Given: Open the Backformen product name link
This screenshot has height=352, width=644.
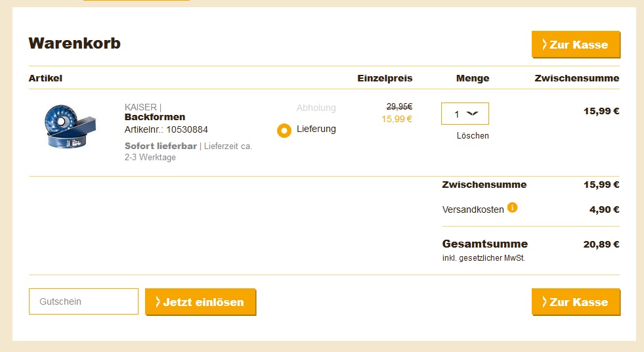Looking at the screenshot, I should (x=155, y=117).
